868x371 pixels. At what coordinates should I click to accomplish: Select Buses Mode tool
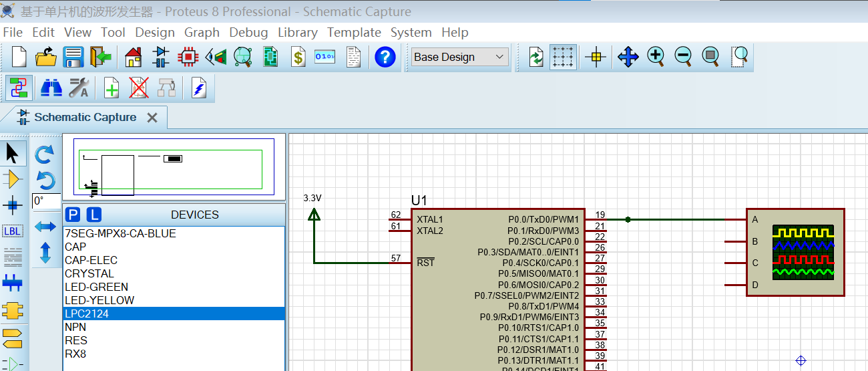pos(13,283)
